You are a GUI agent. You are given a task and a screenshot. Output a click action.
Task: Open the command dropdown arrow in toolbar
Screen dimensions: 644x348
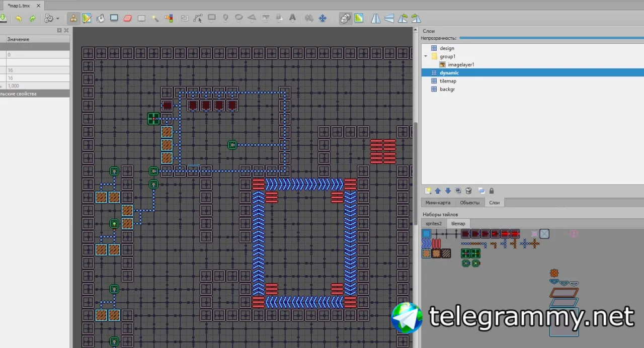(58, 19)
